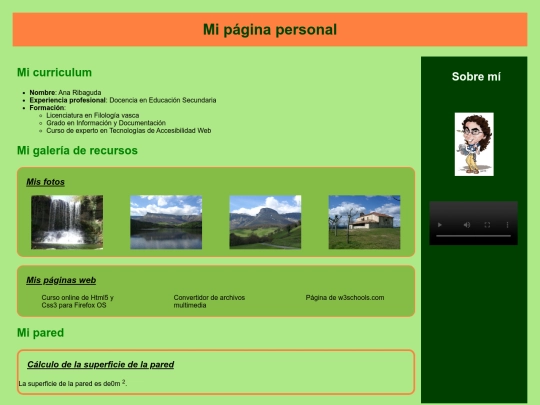Click Curso de experto en Tecnologías item
The width and height of the screenshot is (540, 405).
coord(129,131)
